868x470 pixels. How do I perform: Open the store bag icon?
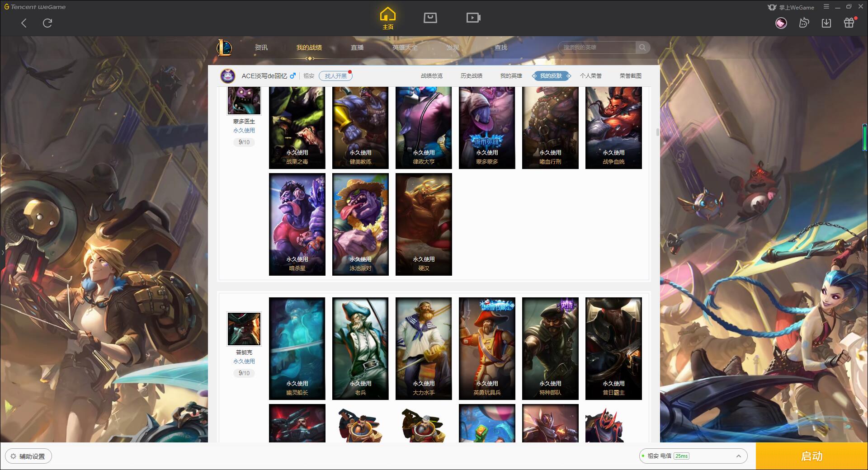pos(430,18)
